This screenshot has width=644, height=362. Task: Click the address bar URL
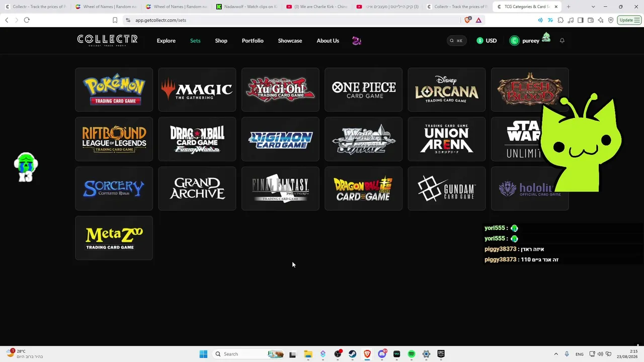tap(160, 20)
